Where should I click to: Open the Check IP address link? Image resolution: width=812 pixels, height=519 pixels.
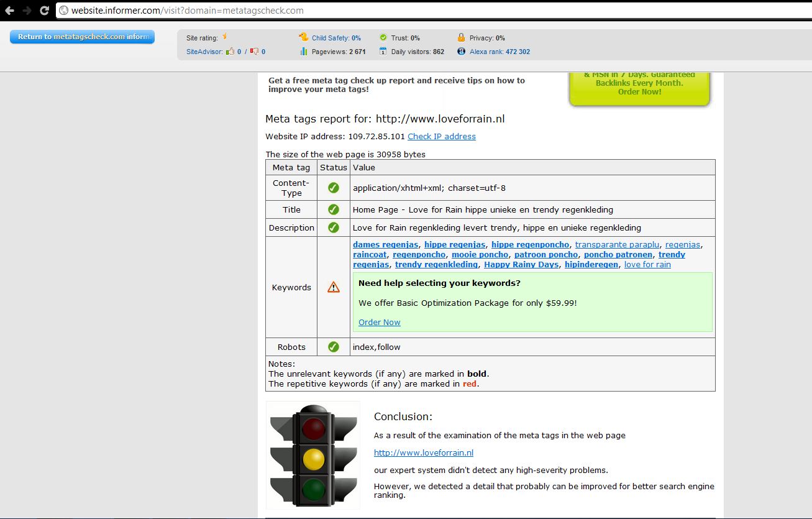[x=442, y=137]
